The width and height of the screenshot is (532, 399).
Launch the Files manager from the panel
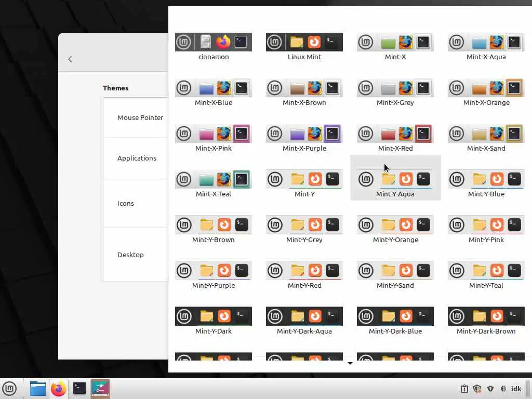pyautogui.click(x=37, y=389)
